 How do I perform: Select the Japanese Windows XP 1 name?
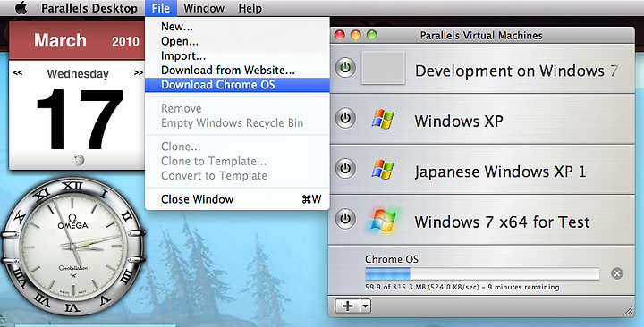pyautogui.click(x=500, y=172)
